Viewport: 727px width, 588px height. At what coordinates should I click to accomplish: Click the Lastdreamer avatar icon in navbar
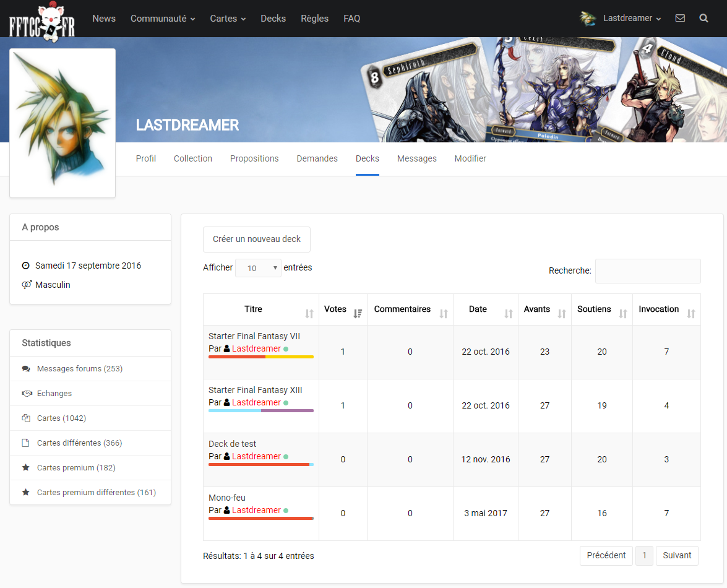click(588, 18)
